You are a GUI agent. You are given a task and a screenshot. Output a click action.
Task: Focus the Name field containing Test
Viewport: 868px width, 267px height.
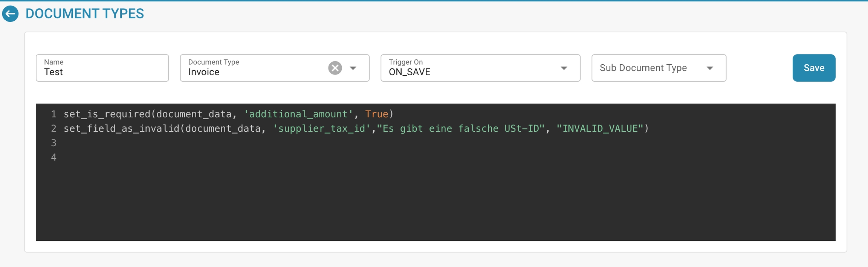(102, 72)
